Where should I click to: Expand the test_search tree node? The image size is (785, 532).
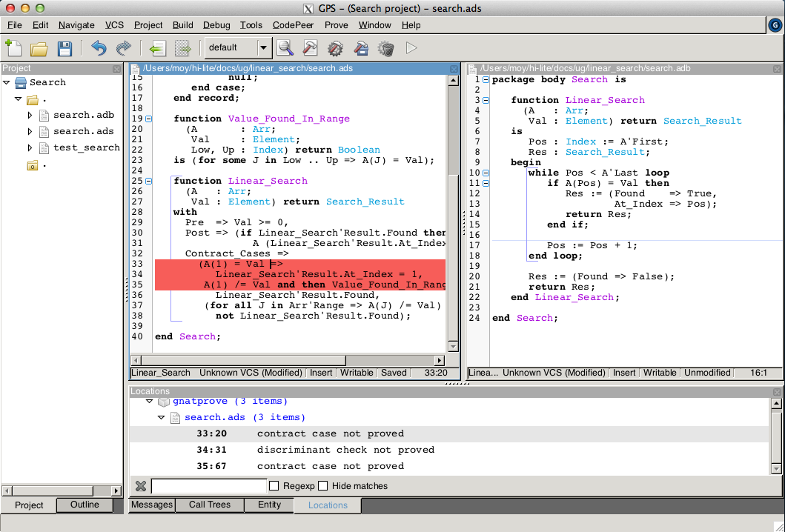(x=30, y=148)
